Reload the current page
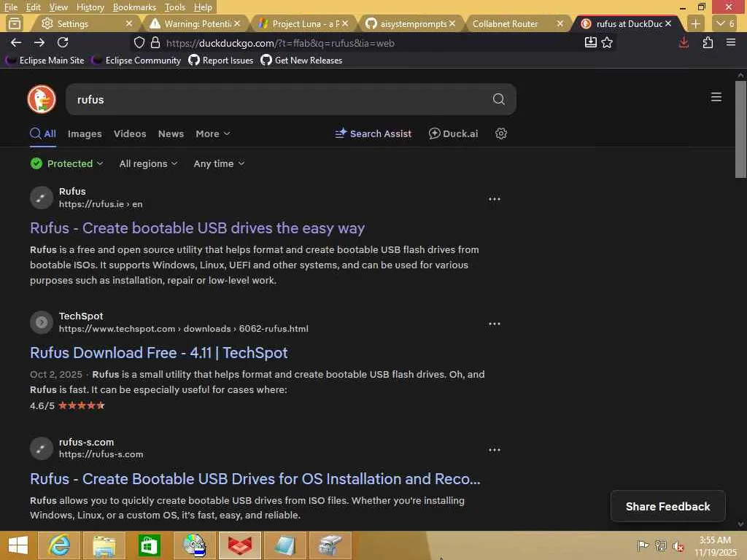The image size is (747, 560). 63,42
